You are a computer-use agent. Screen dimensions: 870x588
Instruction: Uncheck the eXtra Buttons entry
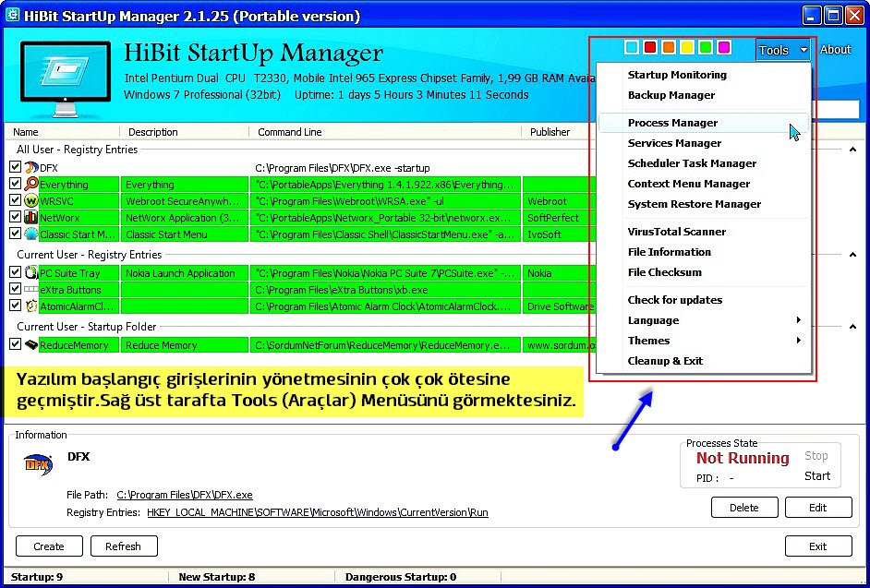tap(15, 289)
